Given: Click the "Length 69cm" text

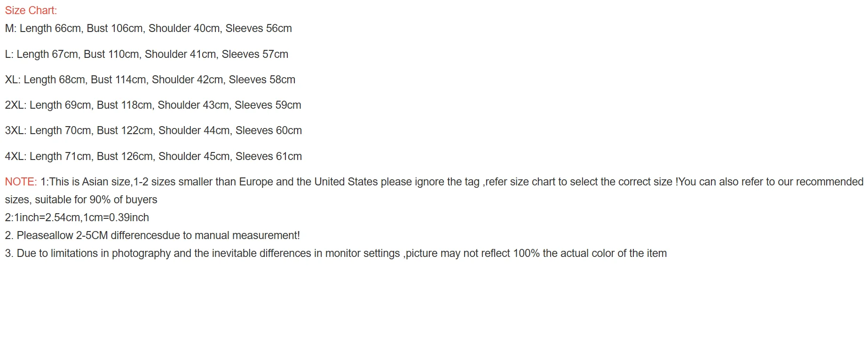Looking at the screenshot, I should [60, 105].
